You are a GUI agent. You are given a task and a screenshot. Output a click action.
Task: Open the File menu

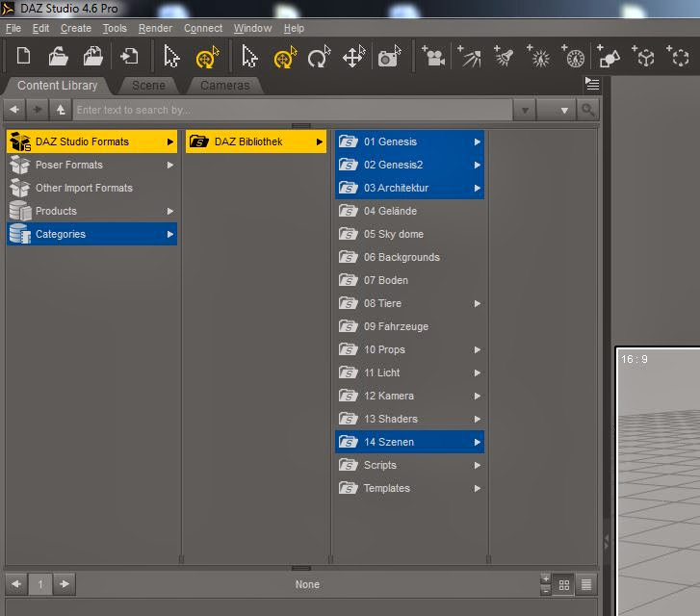13,29
